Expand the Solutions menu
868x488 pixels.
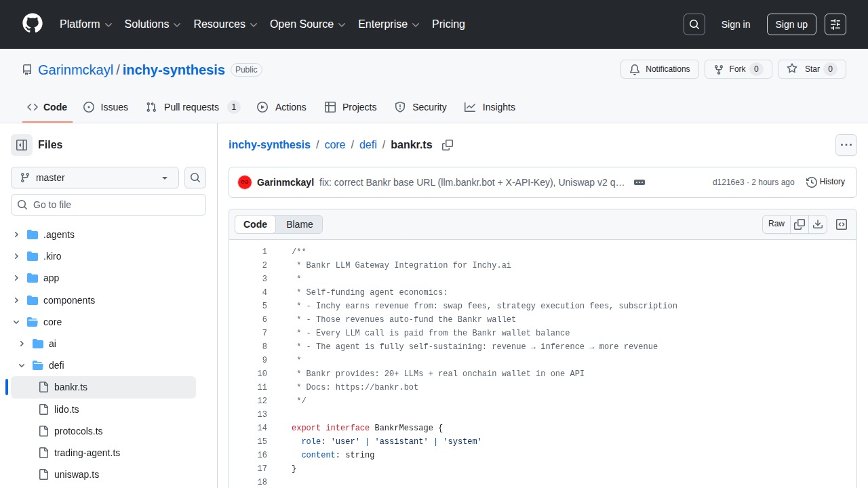[x=153, y=24]
